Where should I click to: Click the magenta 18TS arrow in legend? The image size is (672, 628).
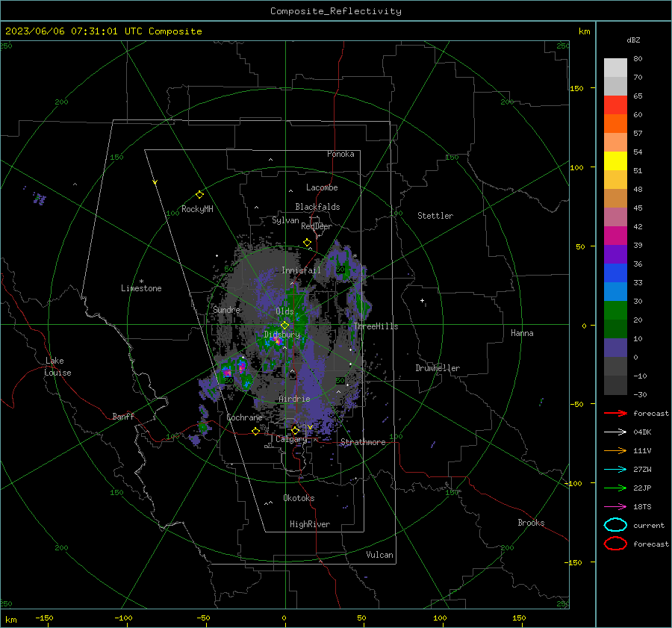pyautogui.click(x=615, y=507)
